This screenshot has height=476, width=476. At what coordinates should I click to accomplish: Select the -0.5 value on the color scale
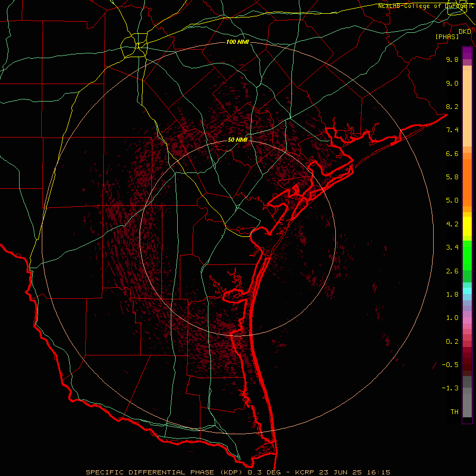coord(450,365)
